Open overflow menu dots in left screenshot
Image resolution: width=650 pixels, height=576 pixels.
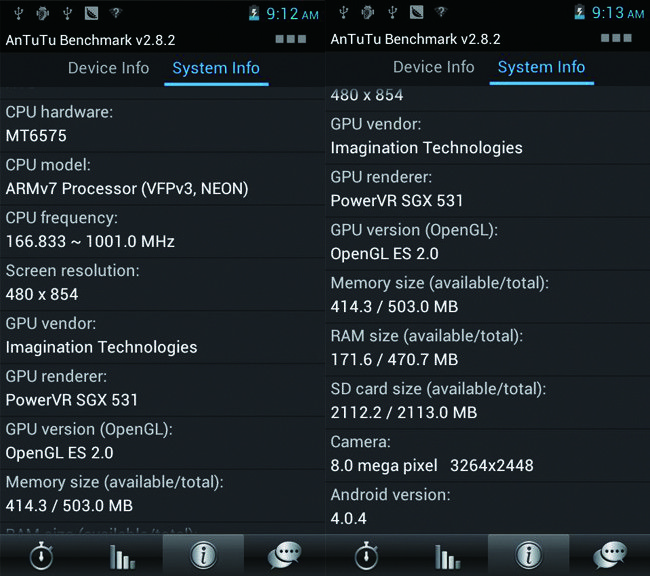[291, 39]
